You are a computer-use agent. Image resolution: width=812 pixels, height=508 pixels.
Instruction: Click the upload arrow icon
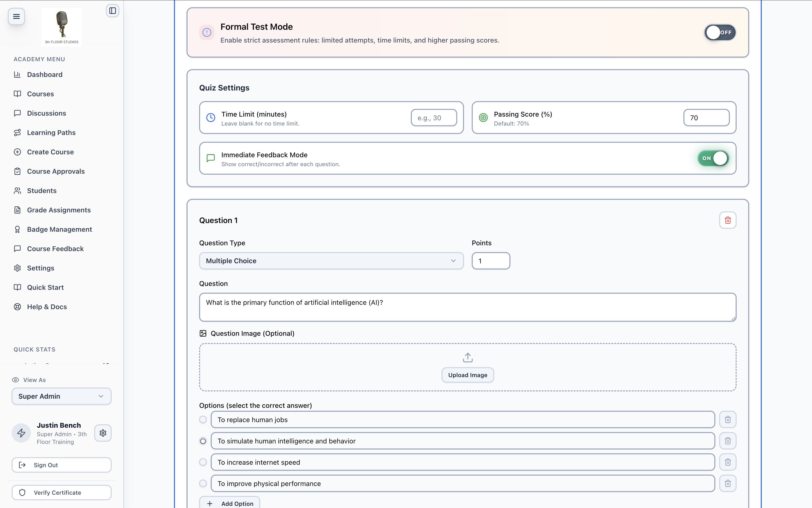click(x=467, y=358)
